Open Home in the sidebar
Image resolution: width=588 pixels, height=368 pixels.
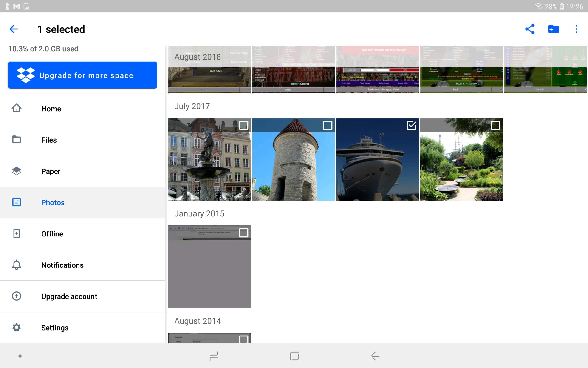coord(83,109)
